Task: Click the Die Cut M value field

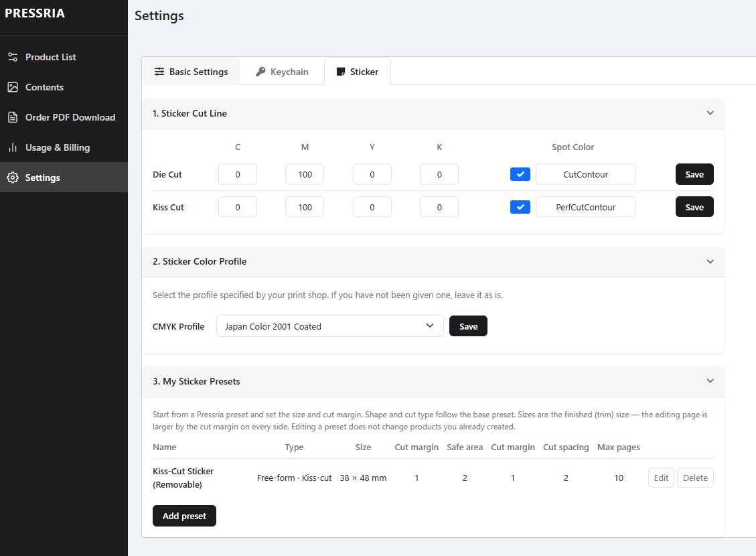Action: click(x=305, y=174)
